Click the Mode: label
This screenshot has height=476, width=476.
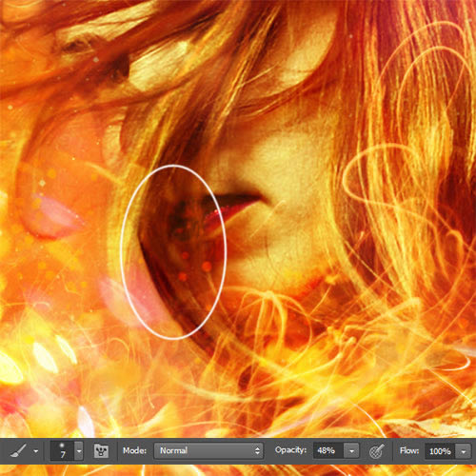pos(134,450)
